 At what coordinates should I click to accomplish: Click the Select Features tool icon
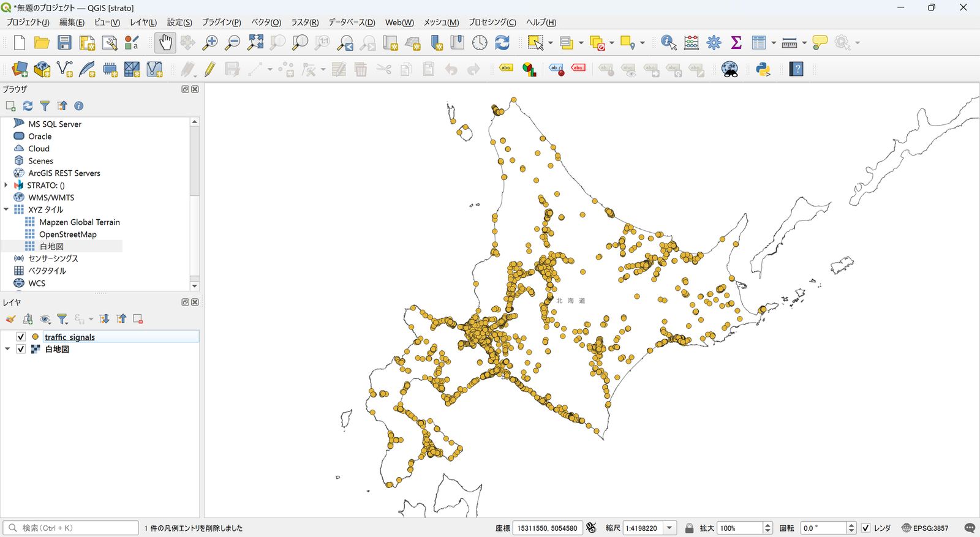[535, 42]
